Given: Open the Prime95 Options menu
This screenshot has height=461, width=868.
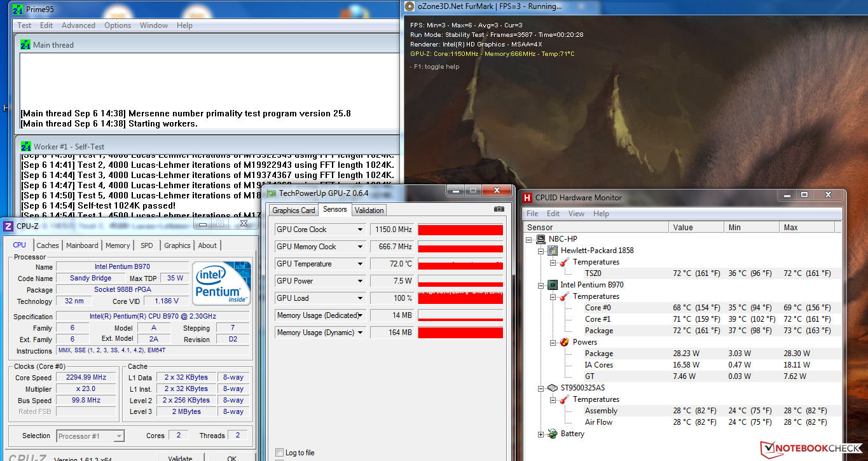Looking at the screenshot, I should pyautogui.click(x=118, y=25).
